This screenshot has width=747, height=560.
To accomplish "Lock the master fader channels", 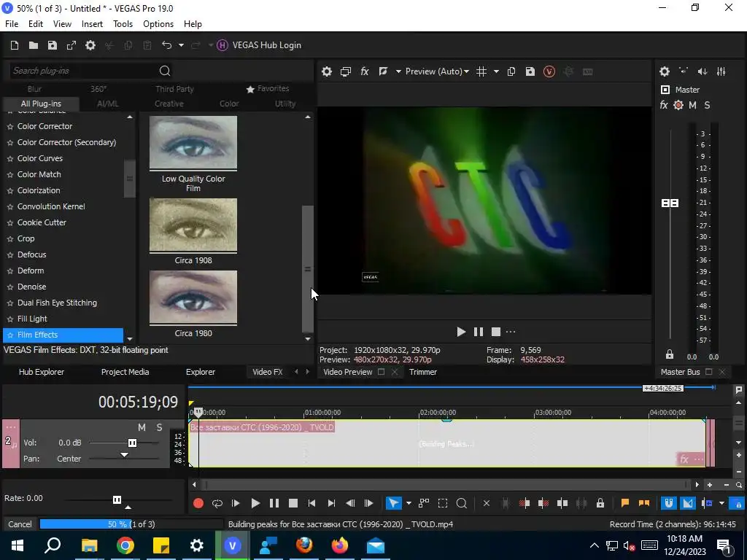I will coord(670,355).
